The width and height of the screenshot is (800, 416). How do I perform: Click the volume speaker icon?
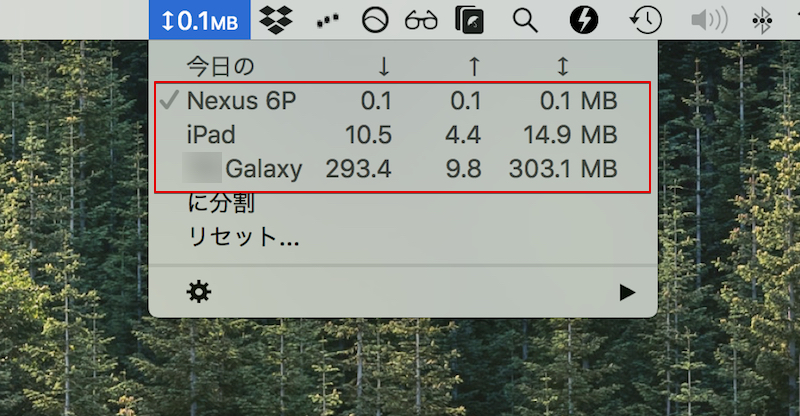709,20
